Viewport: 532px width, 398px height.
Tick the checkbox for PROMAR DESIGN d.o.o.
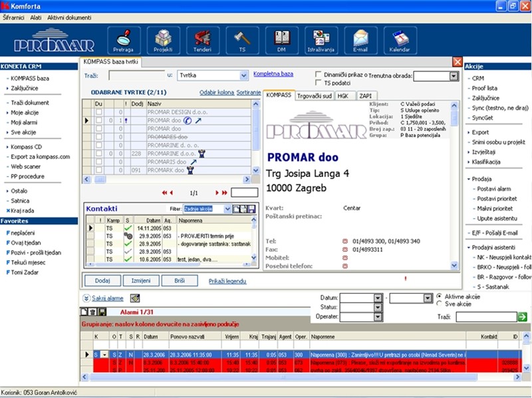tap(98, 112)
